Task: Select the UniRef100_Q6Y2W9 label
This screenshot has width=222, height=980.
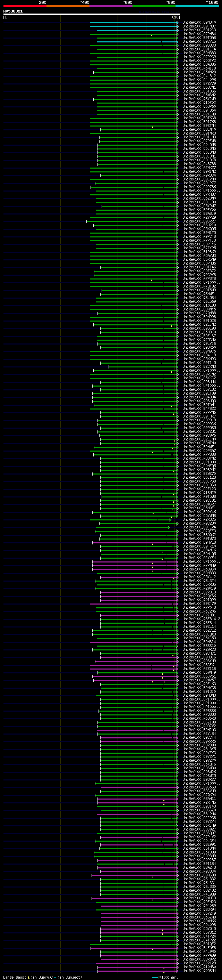Action: pos(199,99)
